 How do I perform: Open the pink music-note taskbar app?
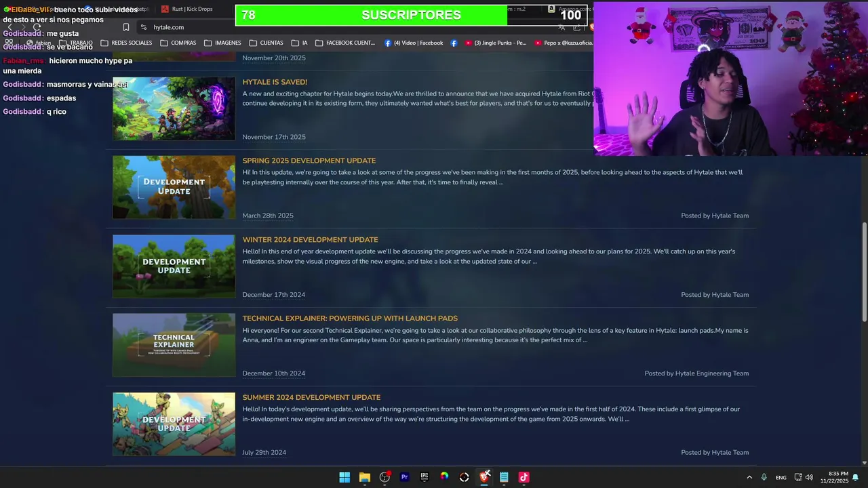pyautogui.click(x=524, y=477)
